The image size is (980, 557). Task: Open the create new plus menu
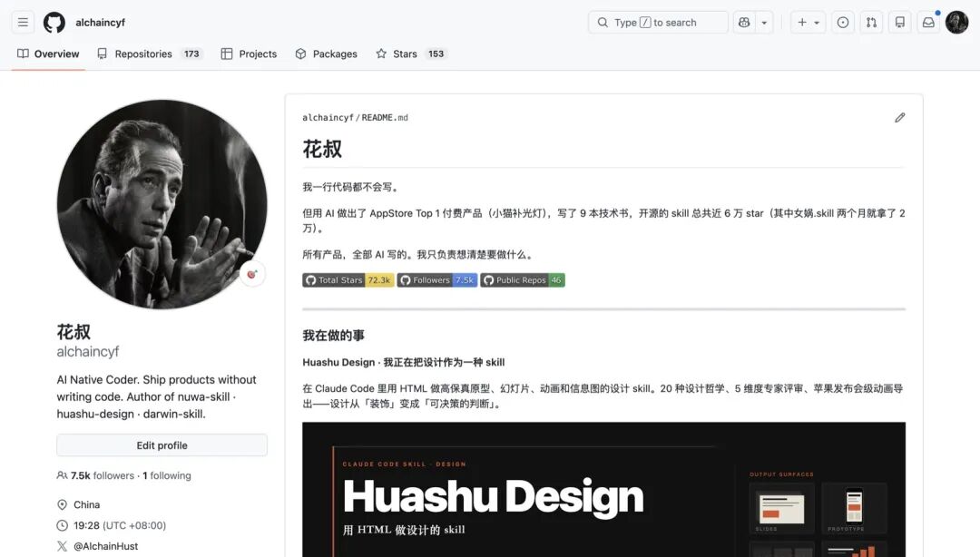[808, 23]
